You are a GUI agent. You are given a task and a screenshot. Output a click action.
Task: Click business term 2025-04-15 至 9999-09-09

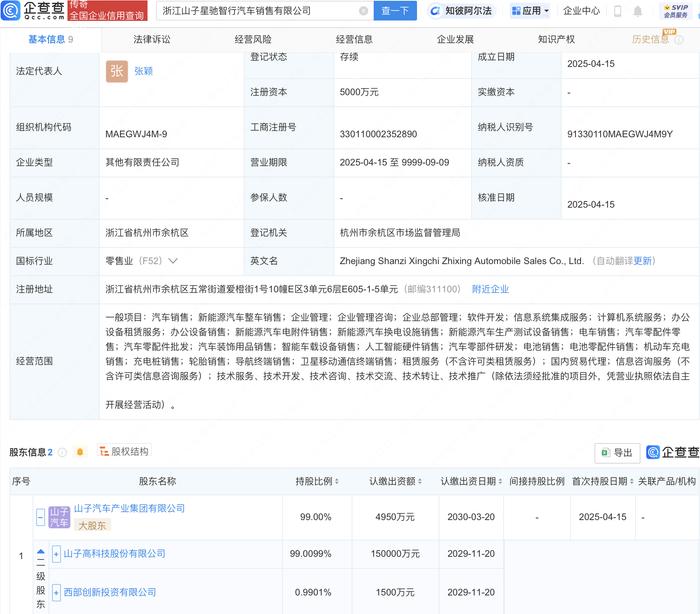click(x=394, y=163)
